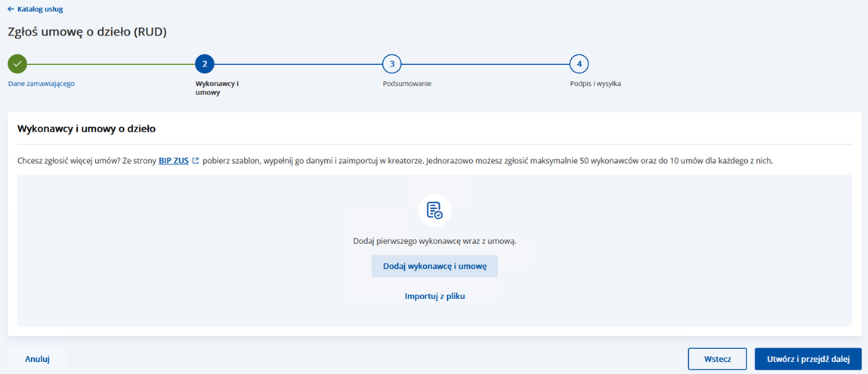Screen dimensions: 868x374
Task: Go back with the Wstecz button
Action: coord(717,359)
